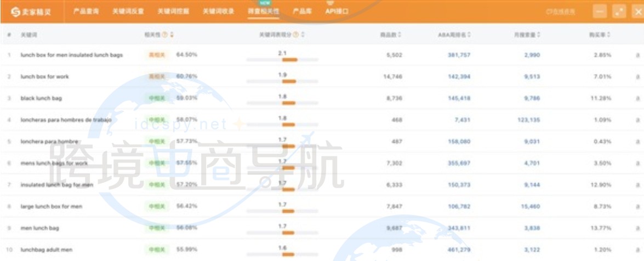Select keyword 'lunch box for work'
Screen dimensions: 644x261
(x=44, y=77)
